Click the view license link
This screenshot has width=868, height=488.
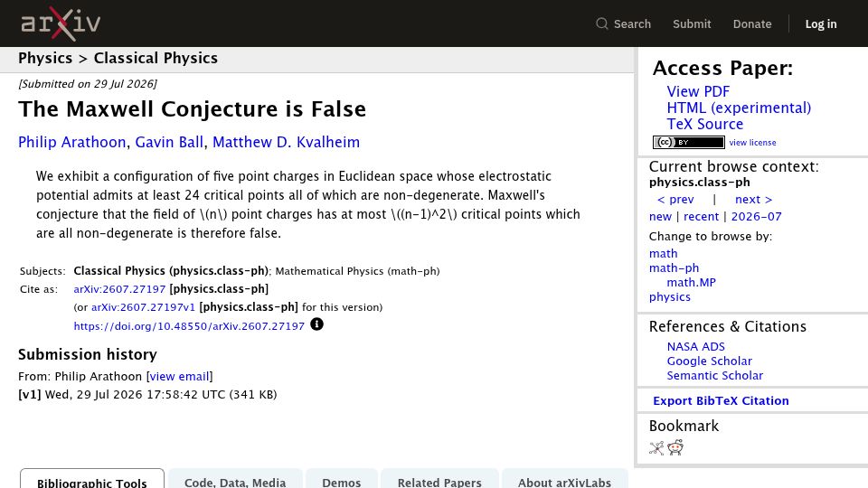click(x=752, y=142)
